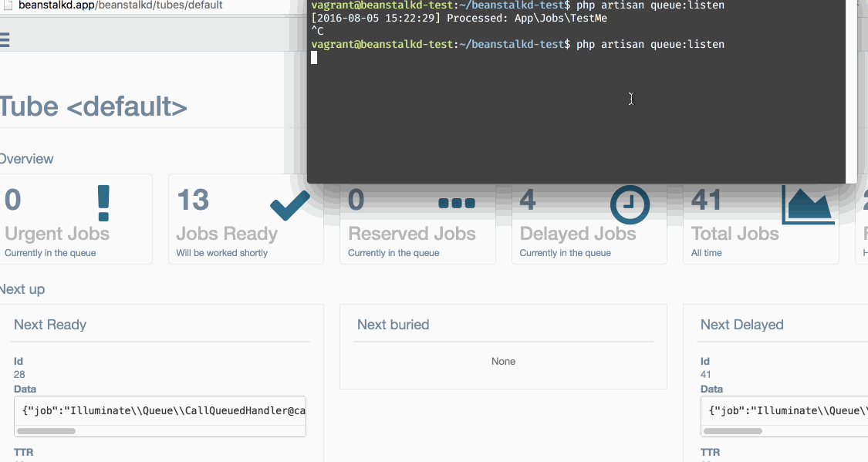Select the Reserved Jobs label

pos(412,234)
